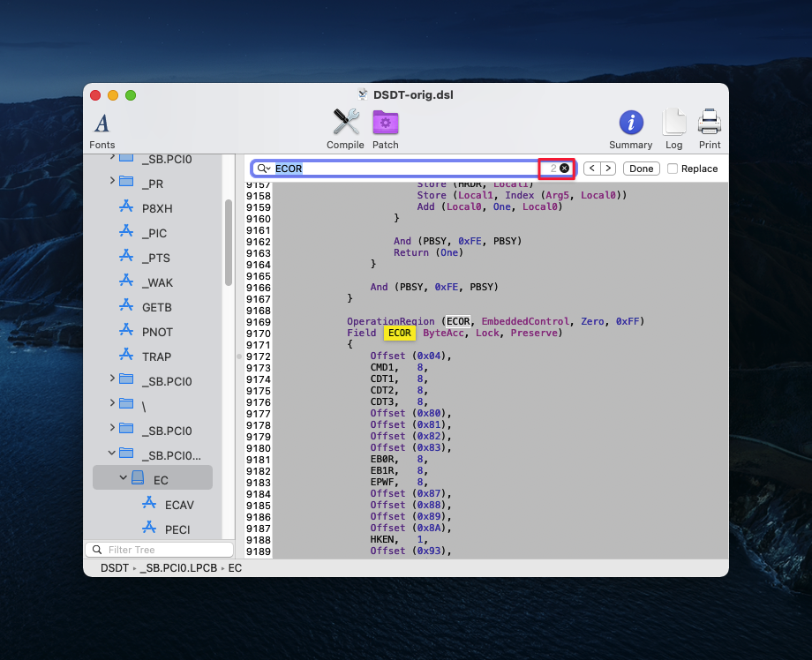Show the Summary info

(x=630, y=129)
